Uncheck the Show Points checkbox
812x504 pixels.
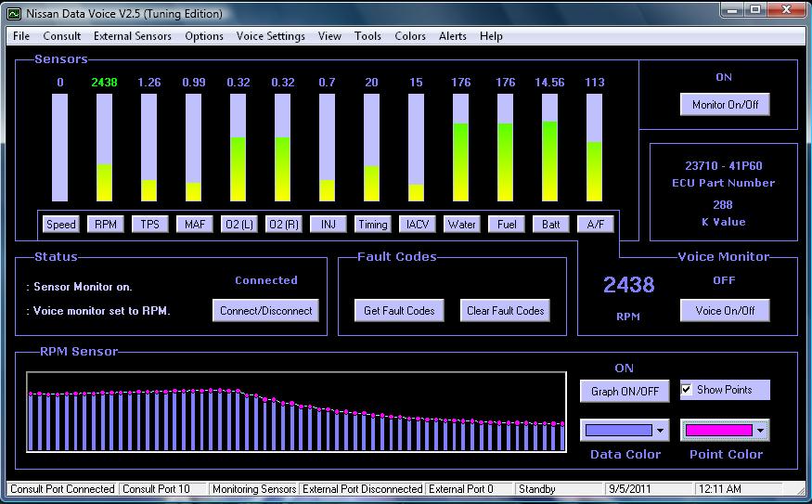click(x=687, y=390)
